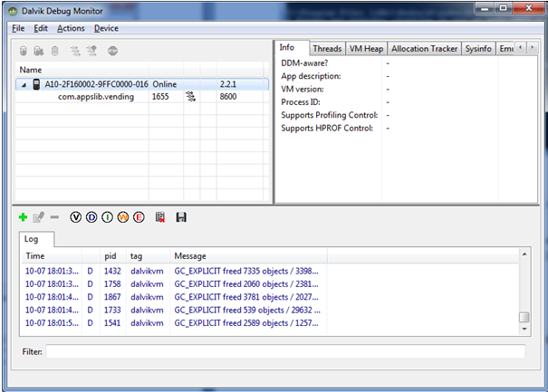Click the Start Method Profiling icon
Image resolution: width=548 pixels, height=392 pixels.
(x=91, y=51)
